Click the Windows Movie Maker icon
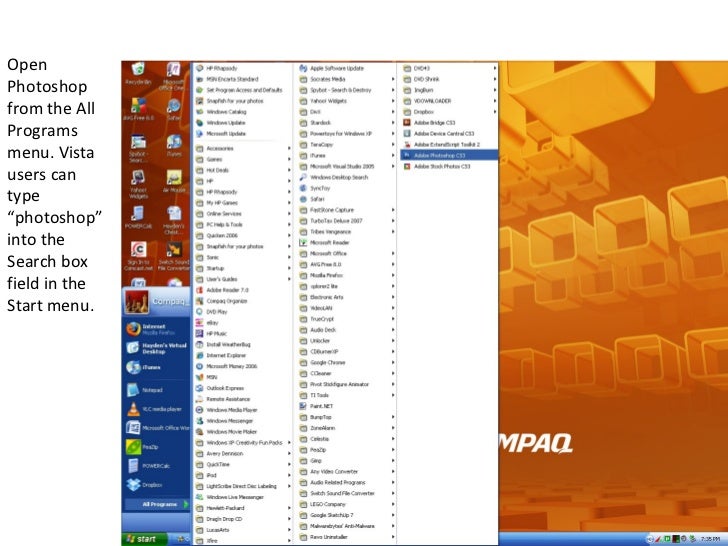This screenshot has width=728, height=546. pos(200,432)
